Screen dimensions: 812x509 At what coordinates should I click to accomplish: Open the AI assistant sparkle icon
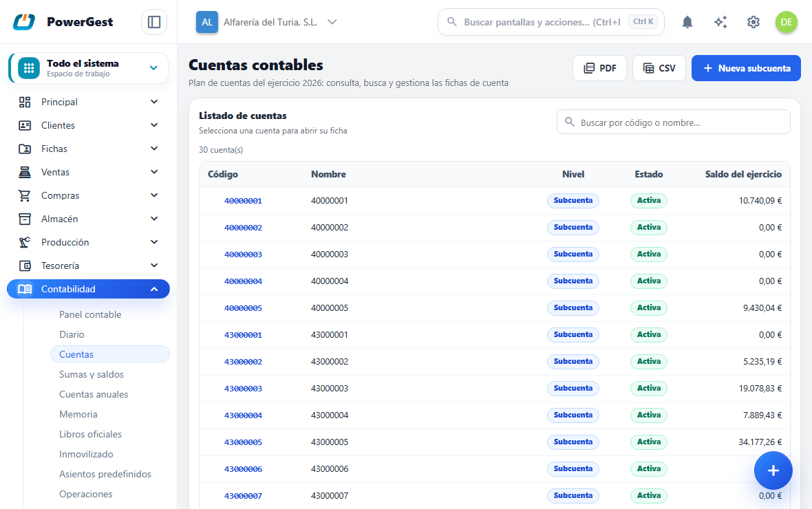(x=720, y=22)
